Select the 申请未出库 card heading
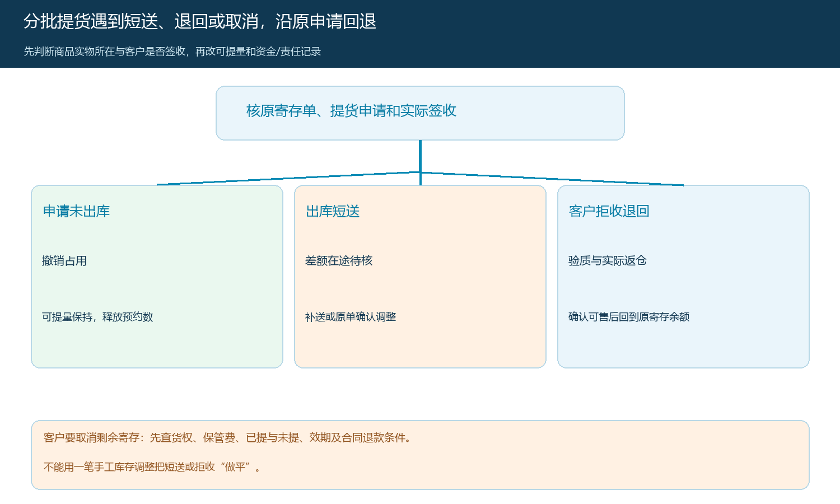 (x=76, y=211)
